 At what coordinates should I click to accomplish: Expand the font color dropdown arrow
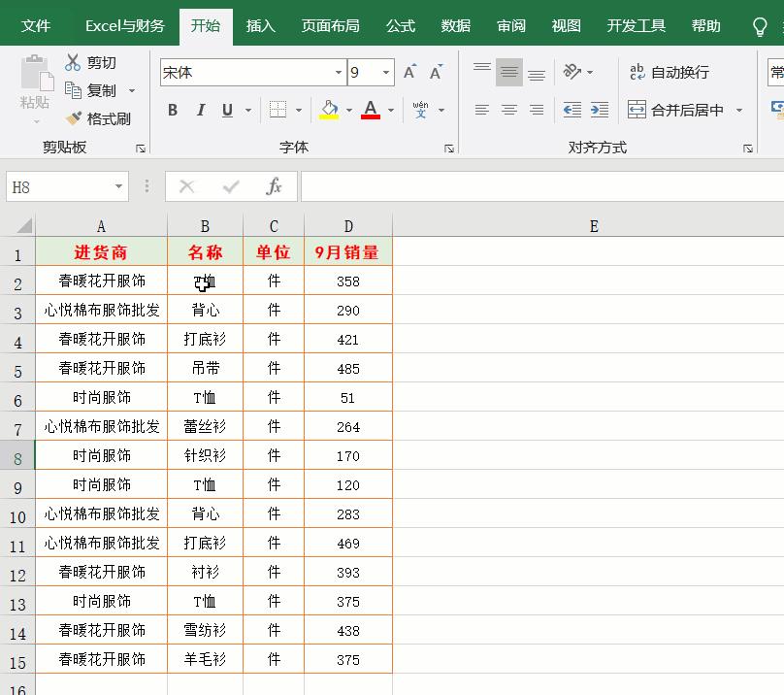point(391,110)
